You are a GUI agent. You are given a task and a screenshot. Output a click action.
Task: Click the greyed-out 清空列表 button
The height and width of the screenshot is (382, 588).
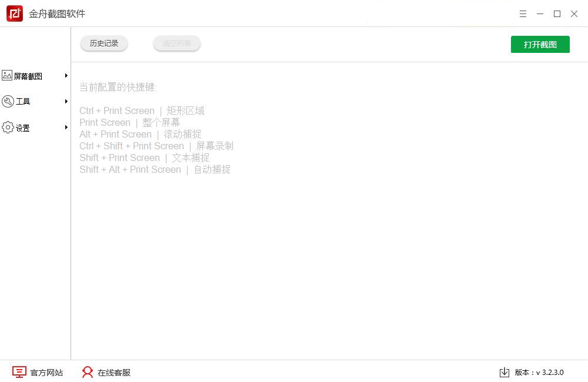177,43
